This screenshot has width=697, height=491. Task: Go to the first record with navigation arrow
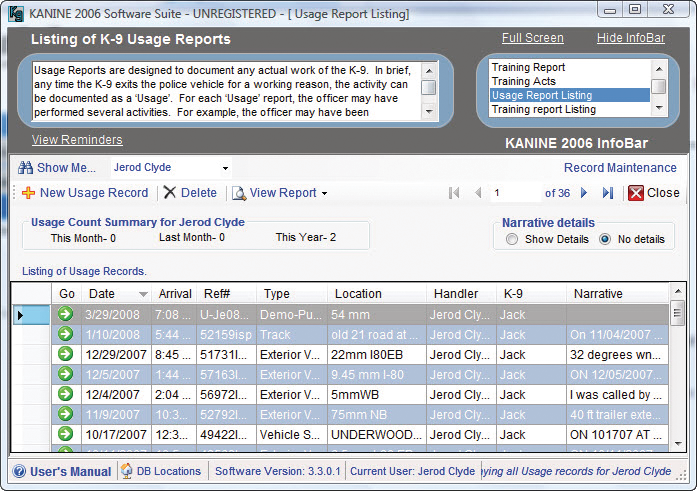(x=454, y=193)
